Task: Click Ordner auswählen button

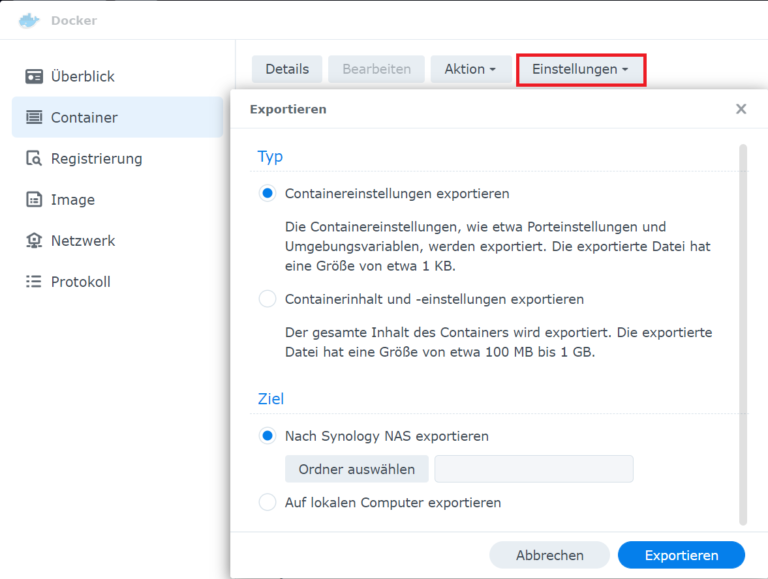Action: click(357, 469)
